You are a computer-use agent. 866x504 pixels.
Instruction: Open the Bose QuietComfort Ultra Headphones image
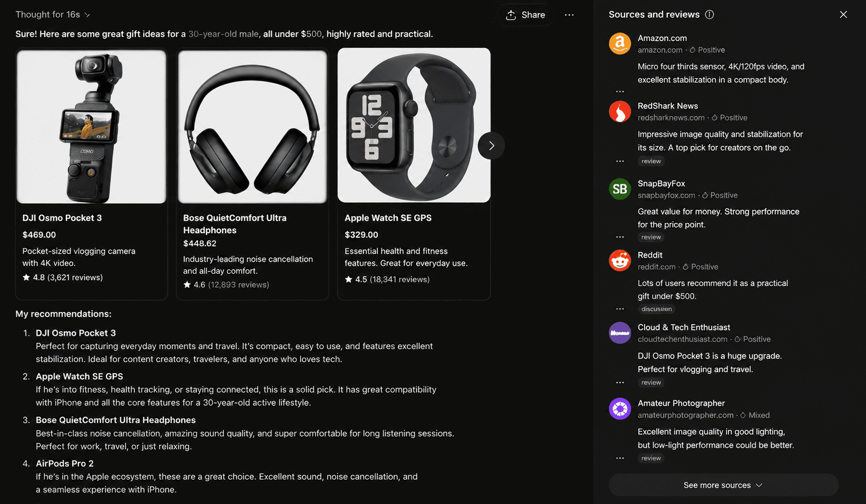252,126
